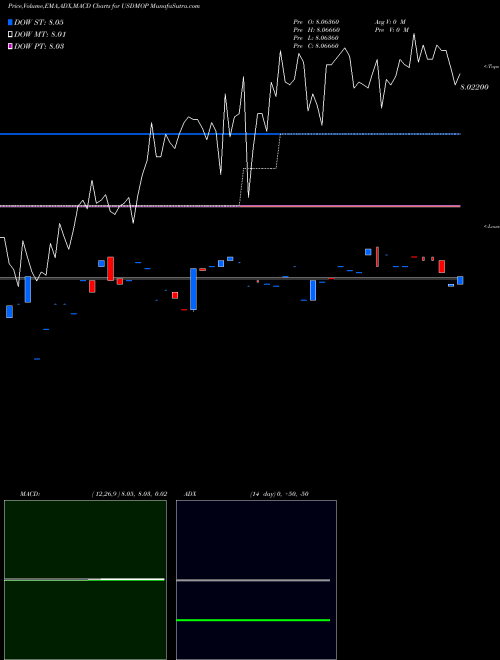Click the 'Pre L: 8.06360' value
Image resolution: width=500 pixels, height=660 pixels.
click(x=316, y=37)
